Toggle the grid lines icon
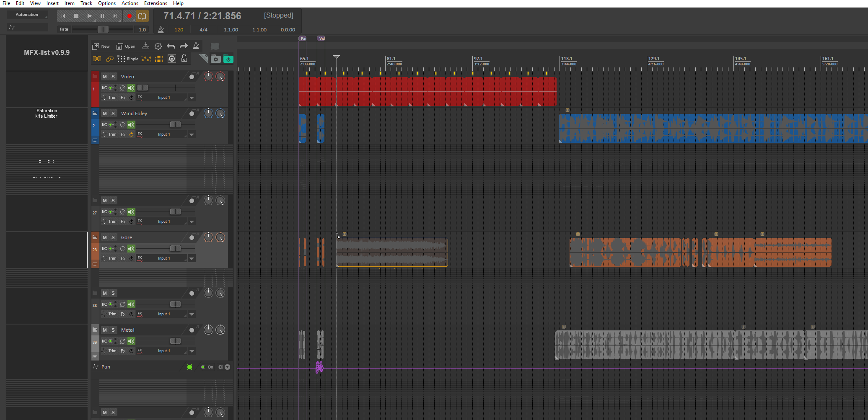The height and width of the screenshot is (420, 868). [x=159, y=59]
